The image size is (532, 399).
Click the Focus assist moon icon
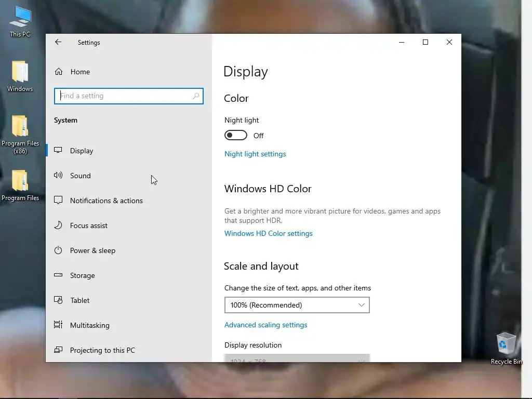[58, 225]
